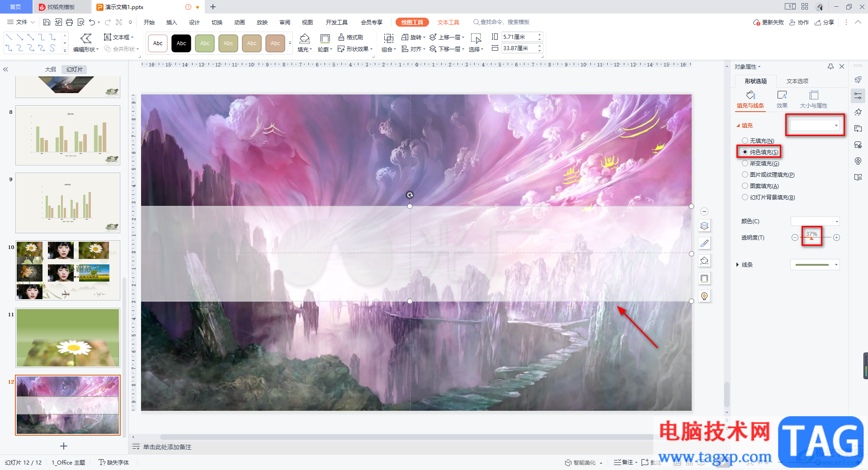Viewport: 868px width, 470px height.
Task: Switch to Outline (大纲) view tab
Action: click(51, 69)
